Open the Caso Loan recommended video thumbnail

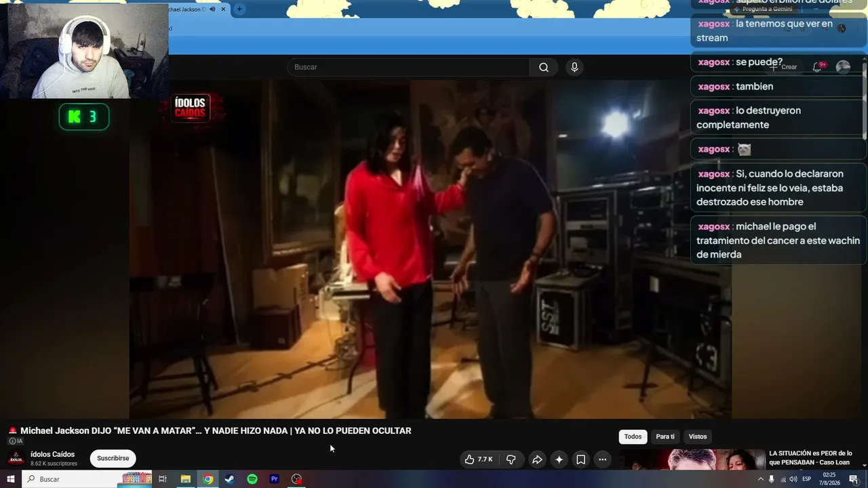coord(692,460)
